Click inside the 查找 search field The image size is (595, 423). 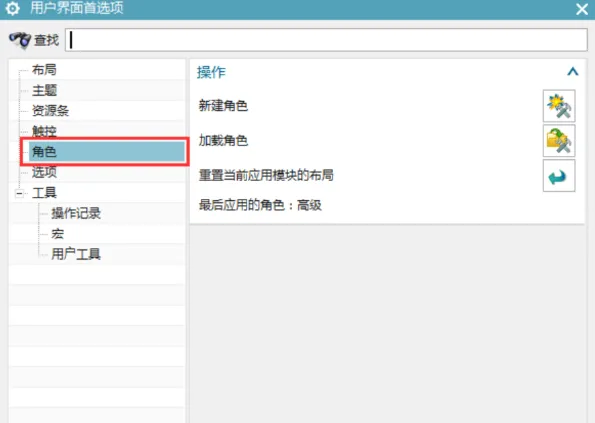(x=326, y=40)
